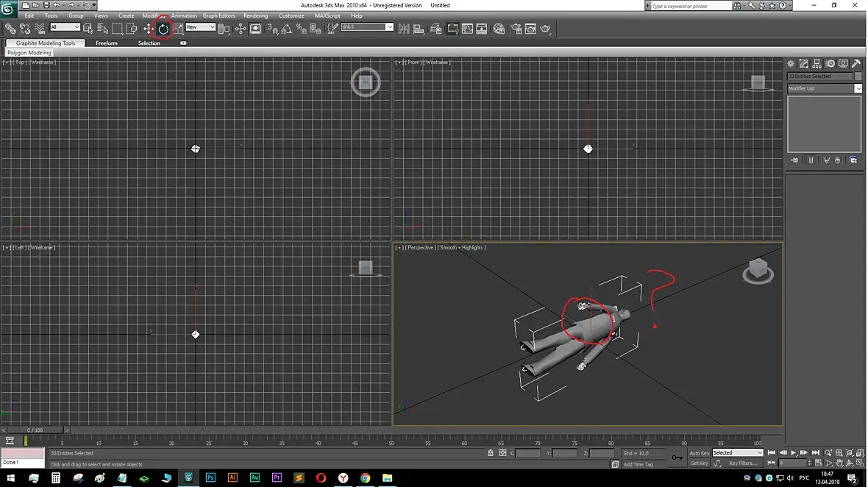Expand the Modifier List dropdown
This screenshot has width=868, height=487.
pos(858,88)
